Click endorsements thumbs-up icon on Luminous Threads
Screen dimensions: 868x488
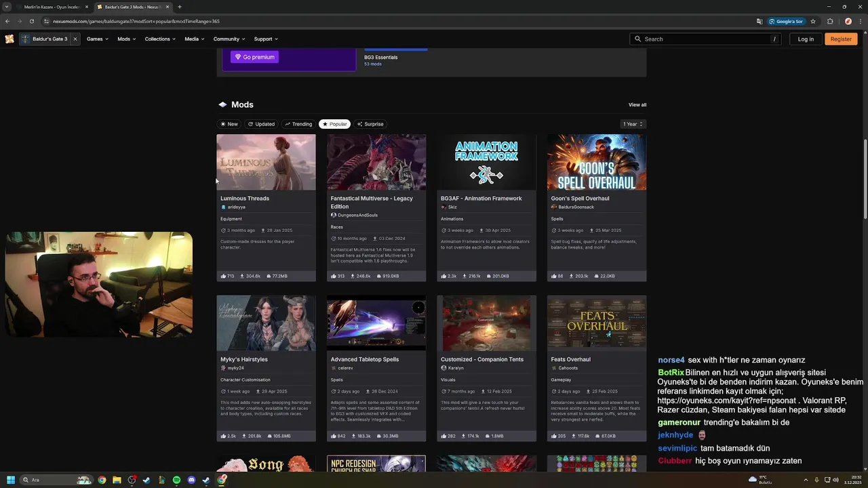[223, 277]
